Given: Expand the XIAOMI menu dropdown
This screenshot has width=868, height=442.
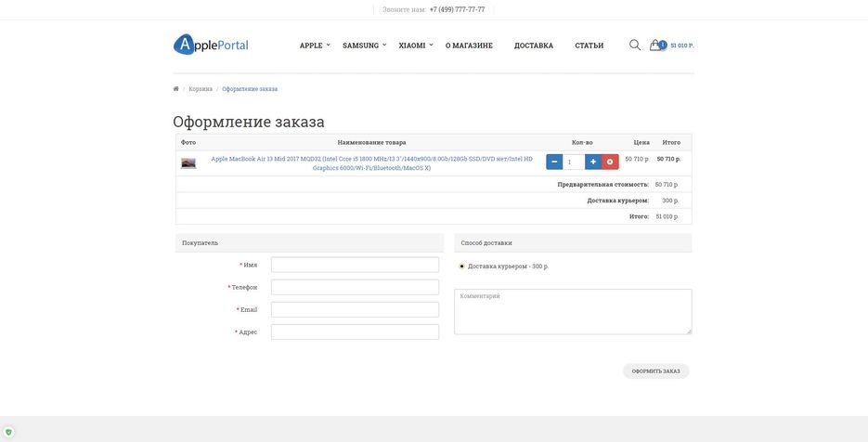Looking at the screenshot, I should point(416,45).
